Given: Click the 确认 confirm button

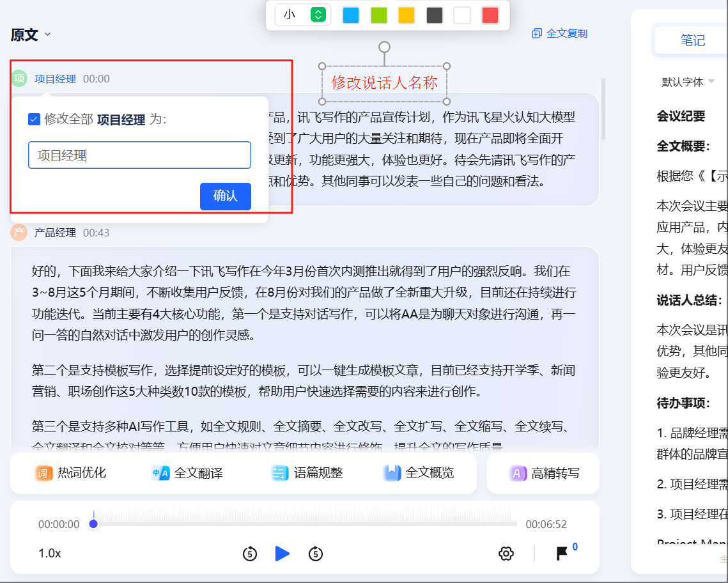Looking at the screenshot, I should click(225, 196).
